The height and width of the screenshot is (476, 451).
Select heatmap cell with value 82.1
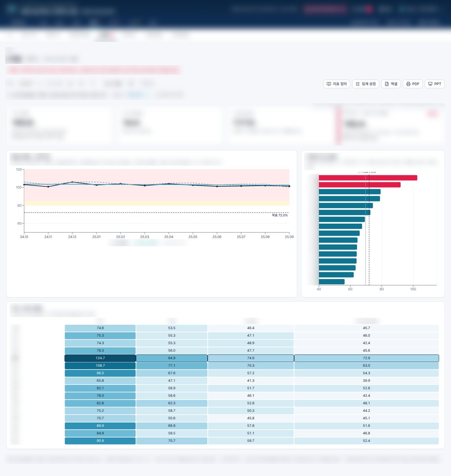pos(100,388)
